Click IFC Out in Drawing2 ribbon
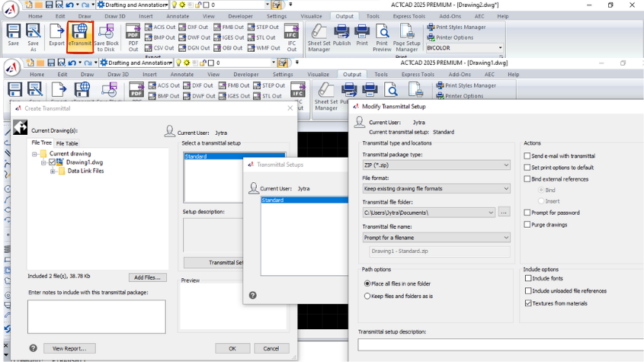The height and width of the screenshot is (362, 644). pyautogui.click(x=292, y=37)
